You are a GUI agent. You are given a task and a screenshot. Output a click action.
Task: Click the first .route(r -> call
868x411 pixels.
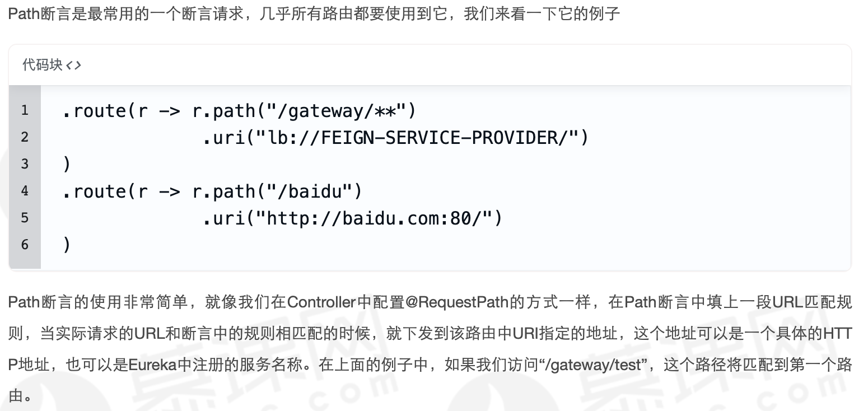[x=121, y=111]
